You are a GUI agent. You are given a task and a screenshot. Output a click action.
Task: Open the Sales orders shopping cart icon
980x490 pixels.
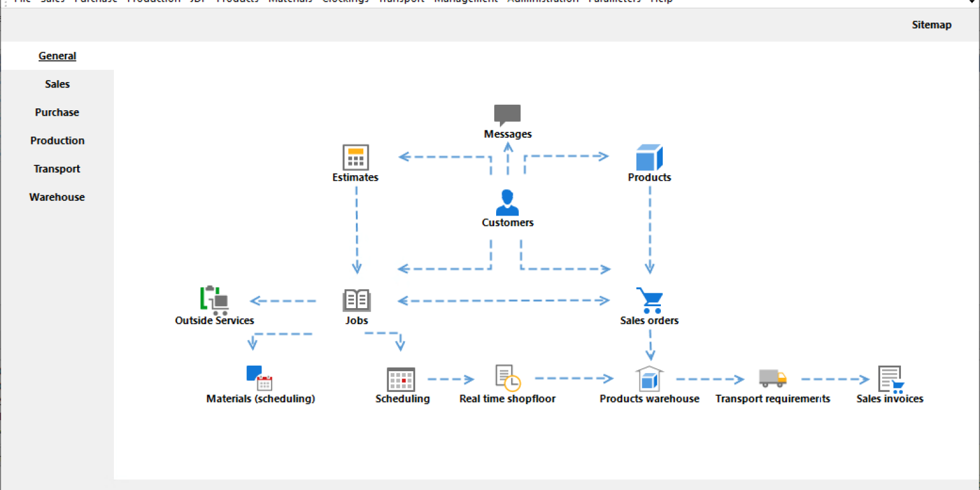click(x=649, y=301)
